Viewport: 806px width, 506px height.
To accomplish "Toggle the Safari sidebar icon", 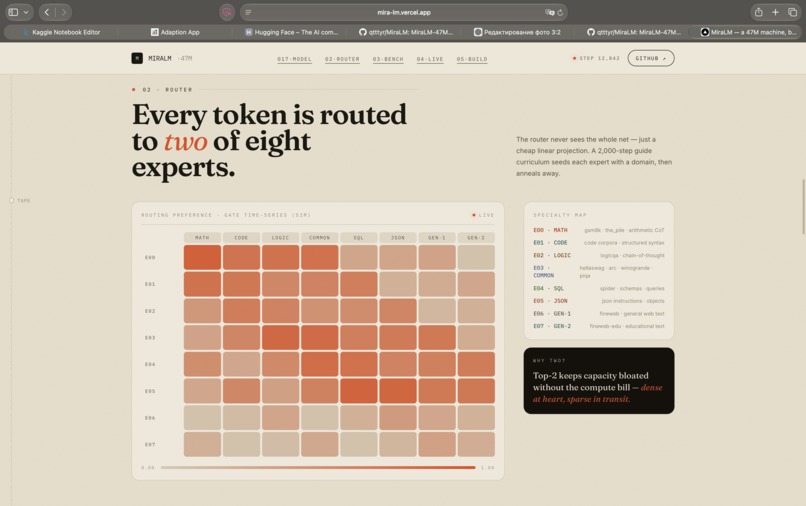I will click(x=13, y=12).
